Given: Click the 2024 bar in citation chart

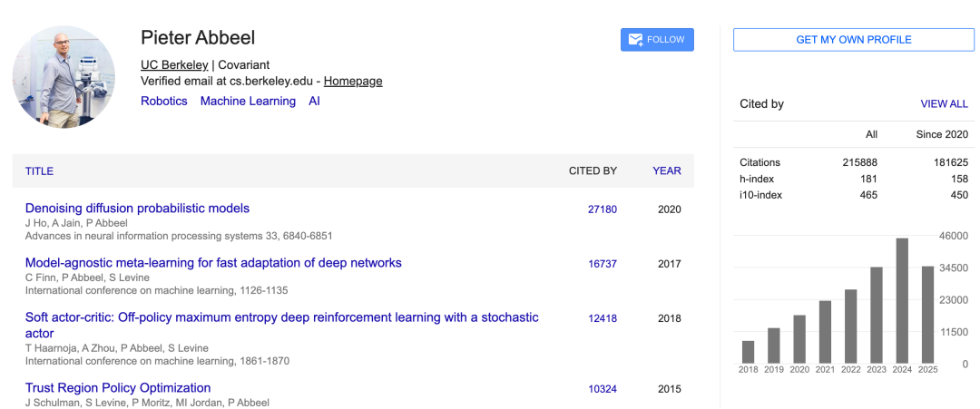Looking at the screenshot, I should (x=902, y=300).
